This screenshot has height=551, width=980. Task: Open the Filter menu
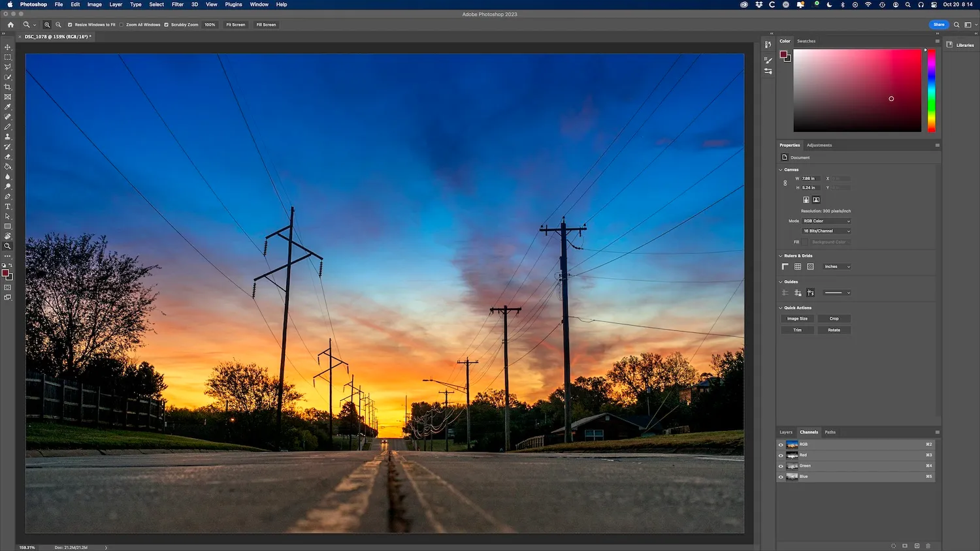click(178, 5)
